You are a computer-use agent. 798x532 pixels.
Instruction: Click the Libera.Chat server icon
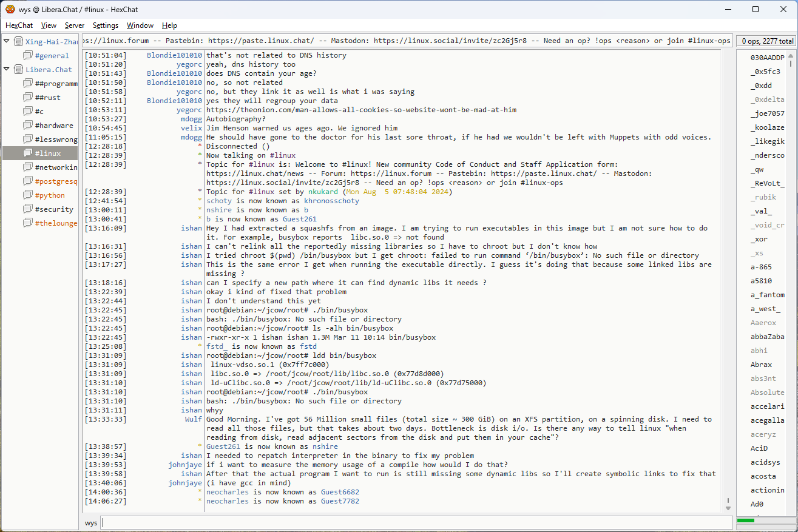tap(18, 70)
